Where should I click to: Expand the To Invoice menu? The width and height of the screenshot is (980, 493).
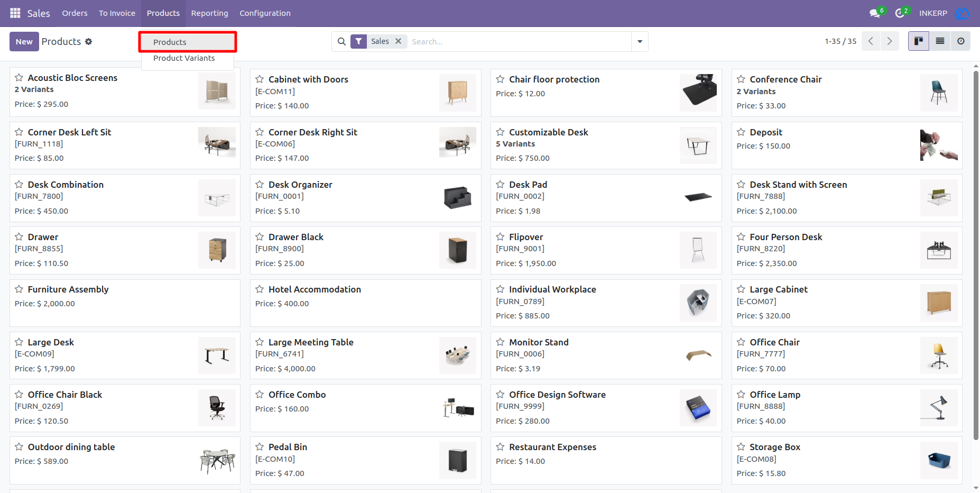(x=117, y=13)
